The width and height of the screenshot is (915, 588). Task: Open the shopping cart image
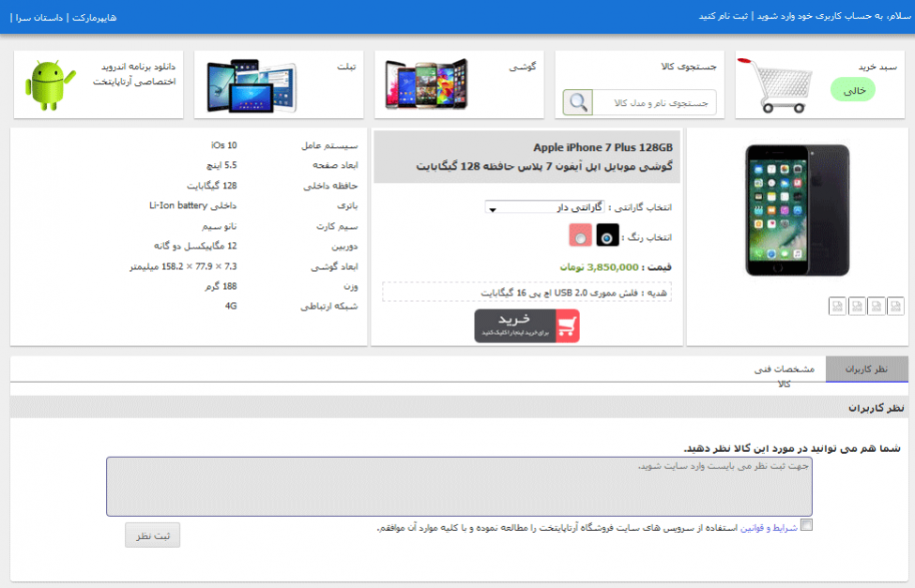(x=774, y=85)
